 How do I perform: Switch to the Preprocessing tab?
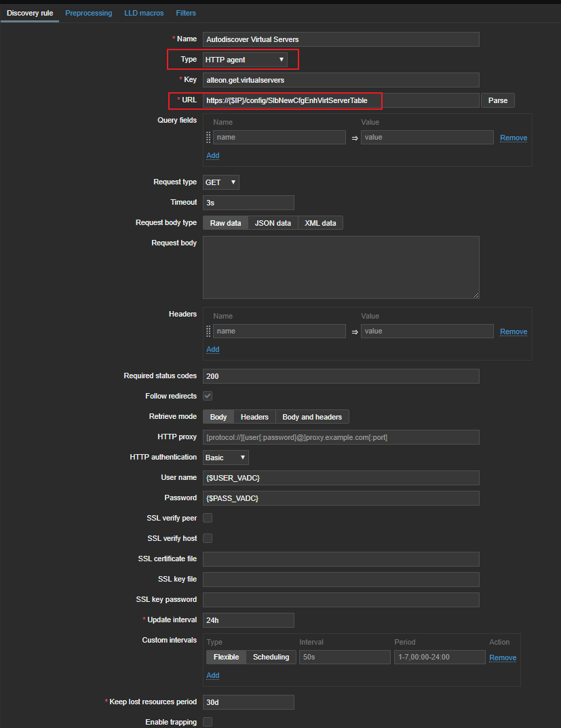pyautogui.click(x=88, y=13)
